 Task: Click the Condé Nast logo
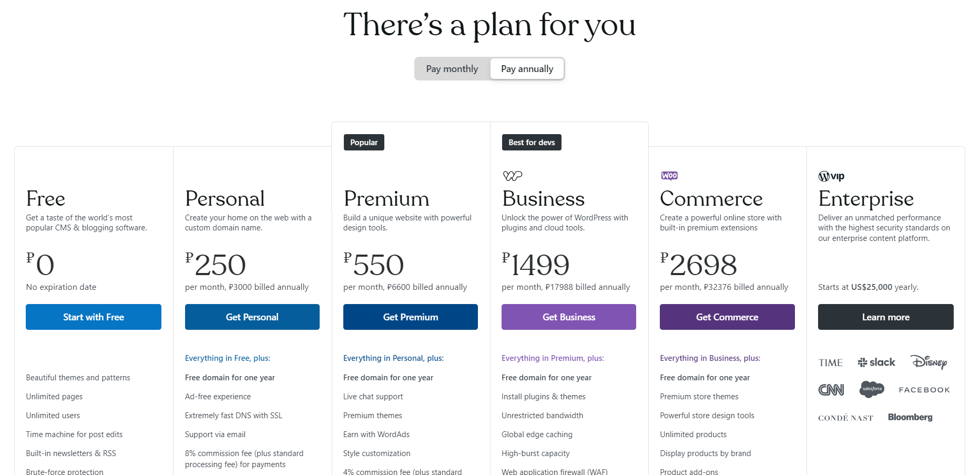point(845,418)
